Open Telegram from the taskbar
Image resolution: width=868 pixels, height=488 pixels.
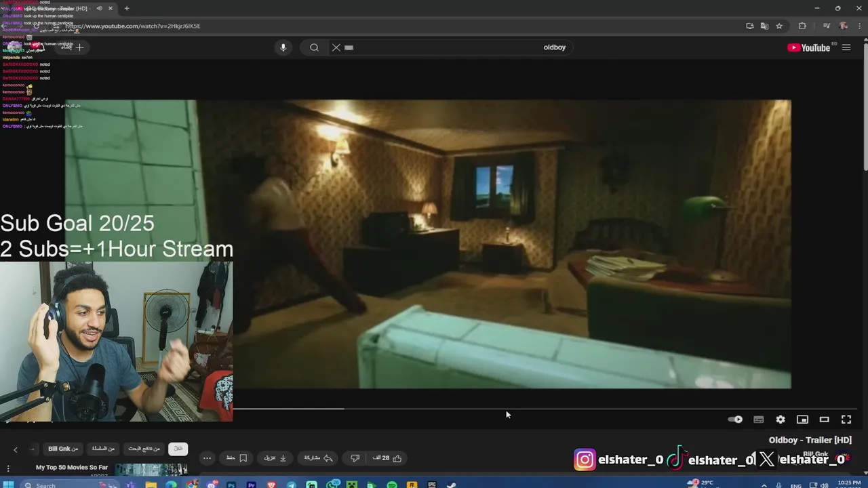(x=292, y=485)
